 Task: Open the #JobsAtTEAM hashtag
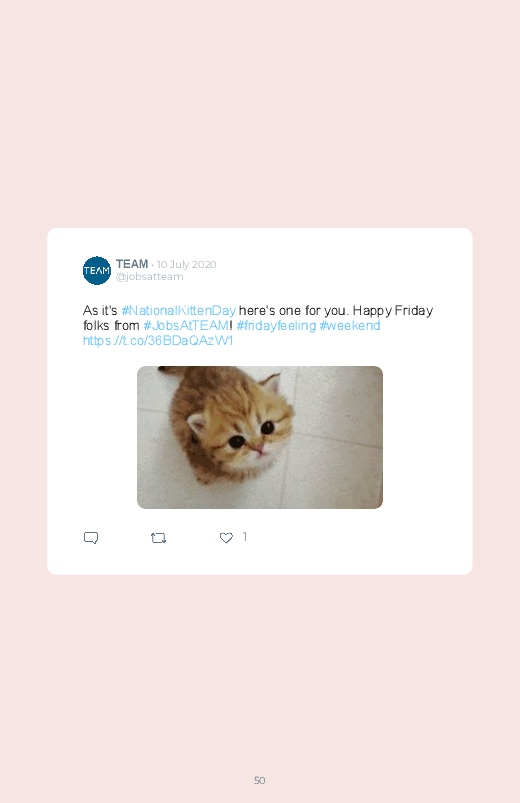pos(186,325)
